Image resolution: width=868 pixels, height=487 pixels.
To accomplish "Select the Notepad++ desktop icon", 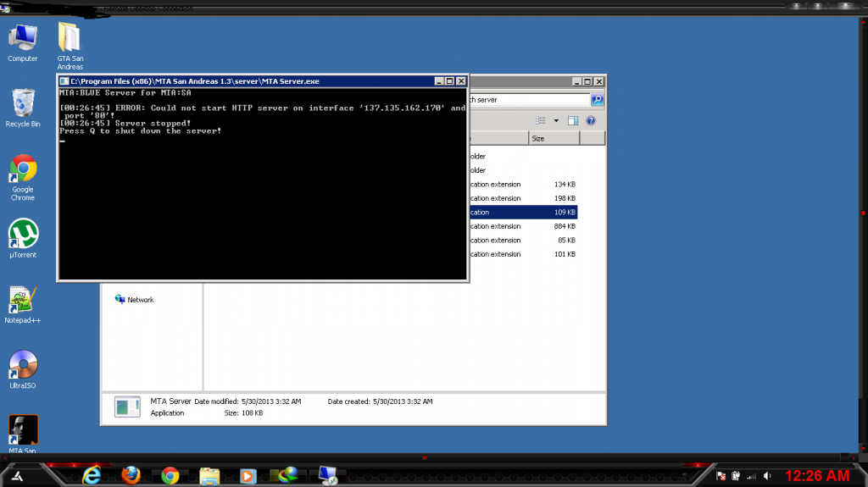I will pos(23,299).
